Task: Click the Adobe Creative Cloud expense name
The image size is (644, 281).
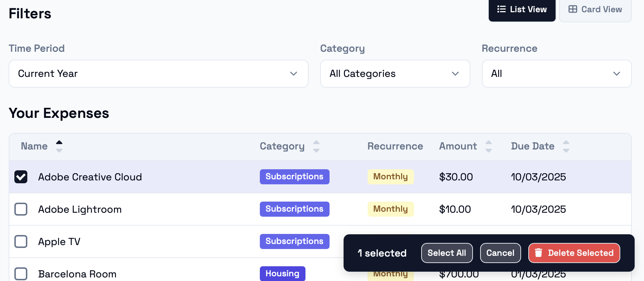Action: coord(90,177)
